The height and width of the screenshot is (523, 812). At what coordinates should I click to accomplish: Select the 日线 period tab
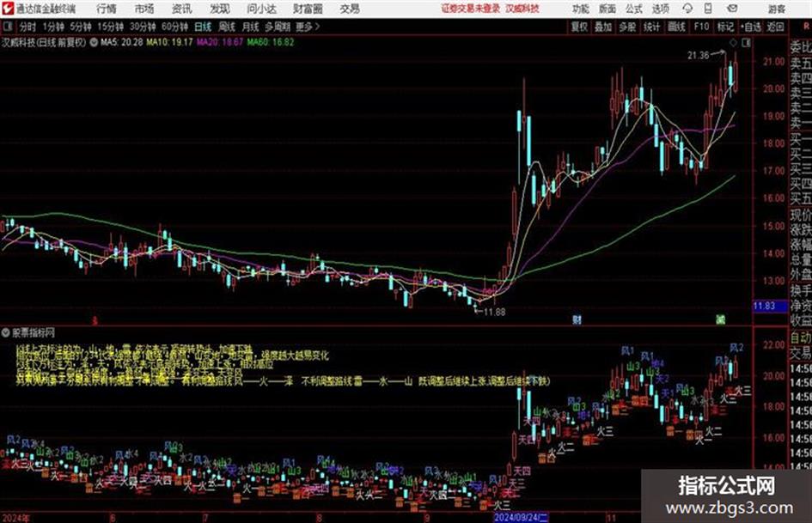coord(203,27)
